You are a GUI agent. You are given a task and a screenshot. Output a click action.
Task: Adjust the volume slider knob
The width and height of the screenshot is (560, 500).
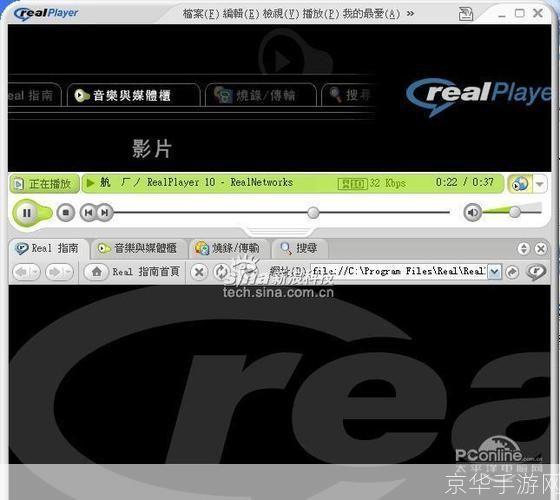click(x=515, y=212)
